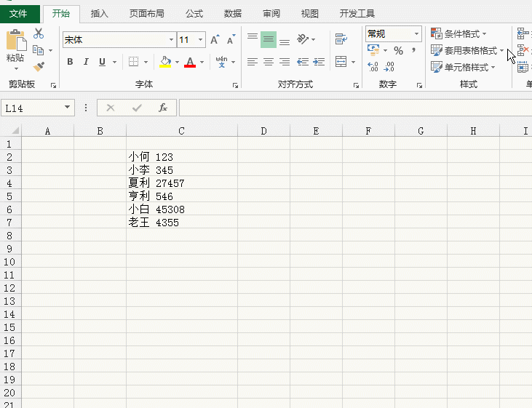532x408 pixels.
Task: Expand the Name Box dropdown arrow
Action: (67, 107)
